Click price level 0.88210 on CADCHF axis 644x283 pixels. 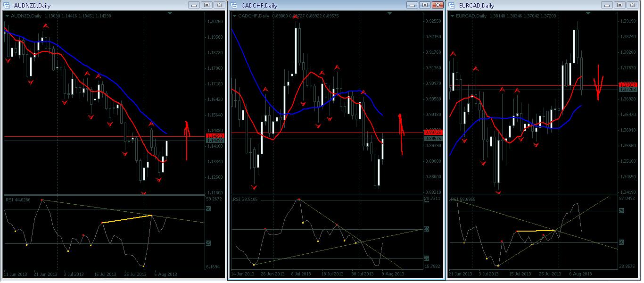[433, 192]
